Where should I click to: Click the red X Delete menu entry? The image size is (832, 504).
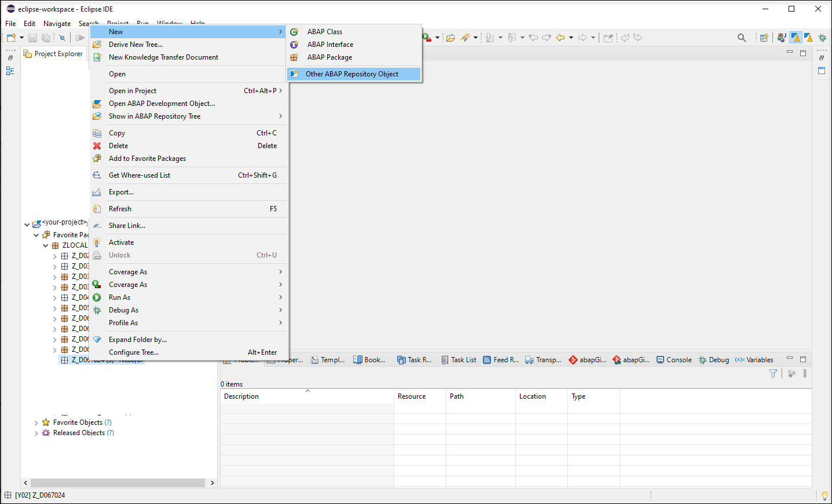click(x=189, y=146)
